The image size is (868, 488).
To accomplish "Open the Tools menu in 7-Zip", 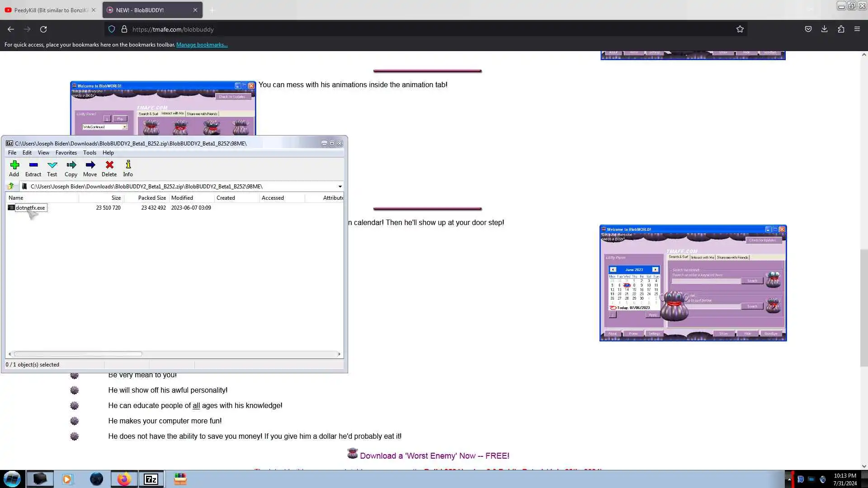I will [x=90, y=153].
